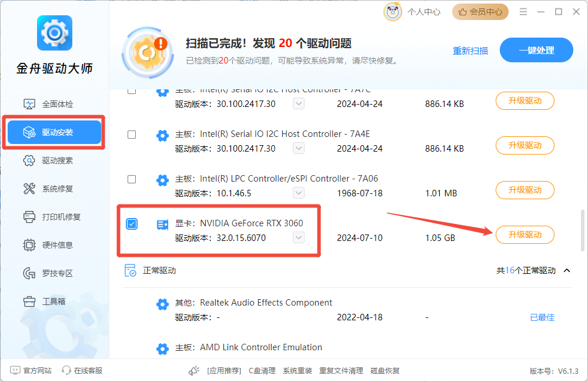Click the panda avatar for 个人中心
The height and width of the screenshot is (382, 588).
[393, 12]
